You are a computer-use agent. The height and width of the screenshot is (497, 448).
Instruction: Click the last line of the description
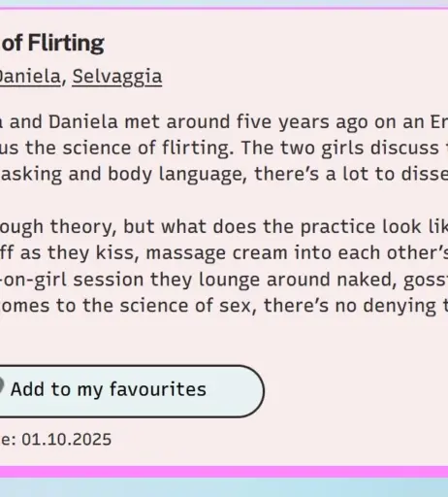click(x=224, y=306)
